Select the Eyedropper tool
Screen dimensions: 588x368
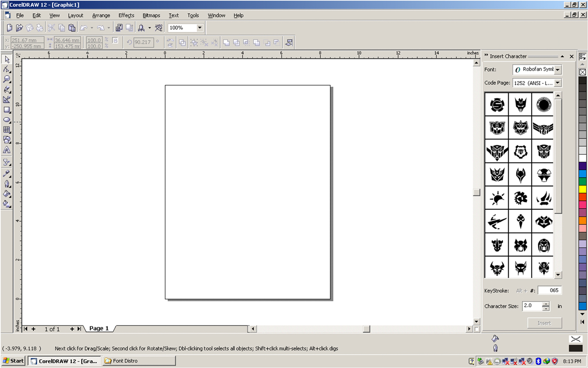click(7, 174)
